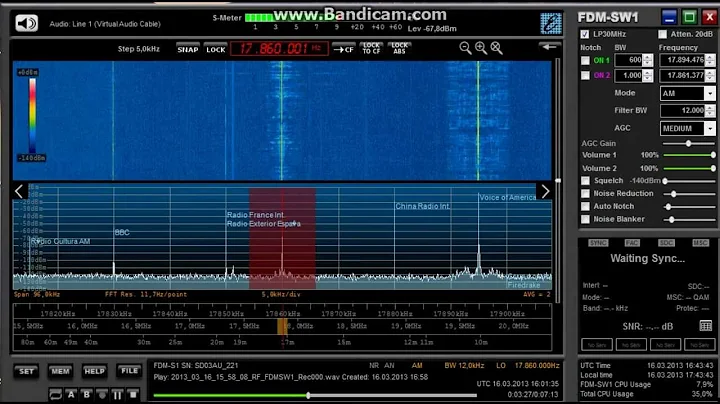This screenshot has height=404, width=720.
Task: Stop the recording playback
Action: (x=133, y=394)
